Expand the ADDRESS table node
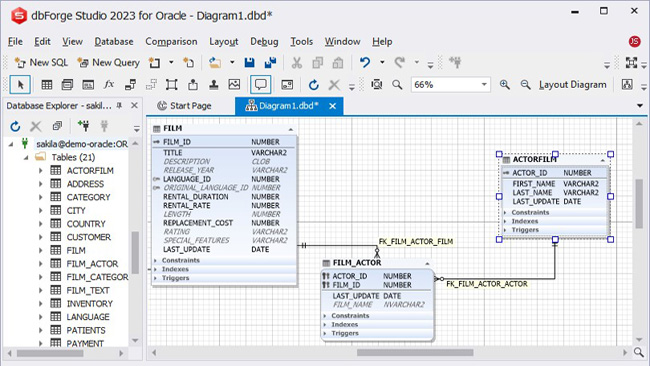Image resolution: width=650 pixels, height=366 pixels. pos(41,184)
